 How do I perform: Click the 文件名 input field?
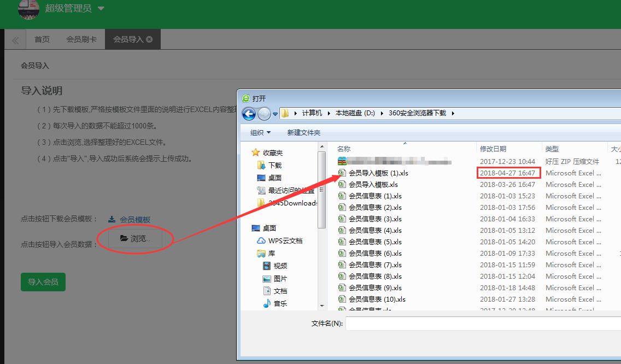[481, 324]
